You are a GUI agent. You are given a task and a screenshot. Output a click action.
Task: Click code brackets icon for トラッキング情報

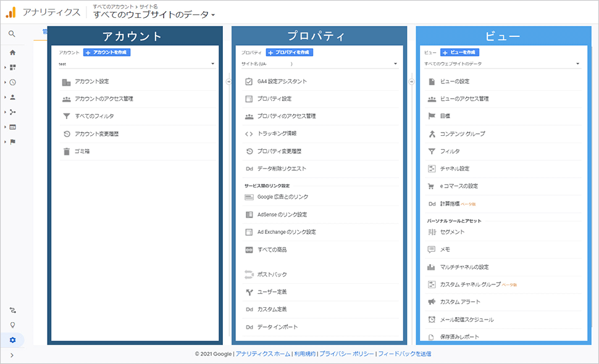(249, 133)
